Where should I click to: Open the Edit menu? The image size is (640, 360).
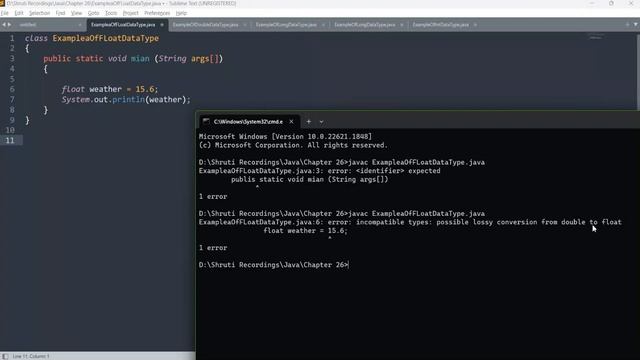click(19, 13)
